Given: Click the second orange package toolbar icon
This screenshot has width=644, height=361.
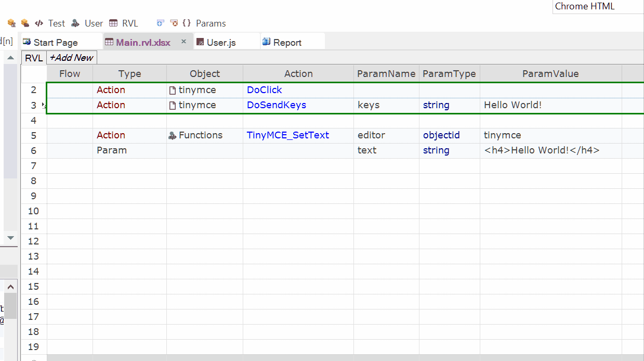Looking at the screenshot, I should click(x=25, y=23).
